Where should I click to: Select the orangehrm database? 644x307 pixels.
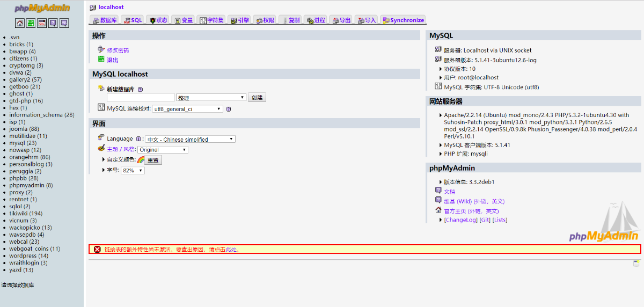pos(24,157)
